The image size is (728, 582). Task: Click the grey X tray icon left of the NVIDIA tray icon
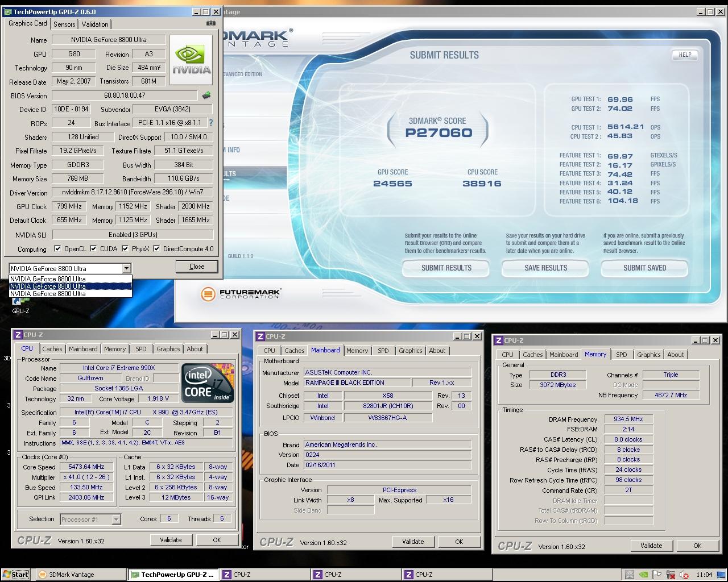[x=628, y=575]
